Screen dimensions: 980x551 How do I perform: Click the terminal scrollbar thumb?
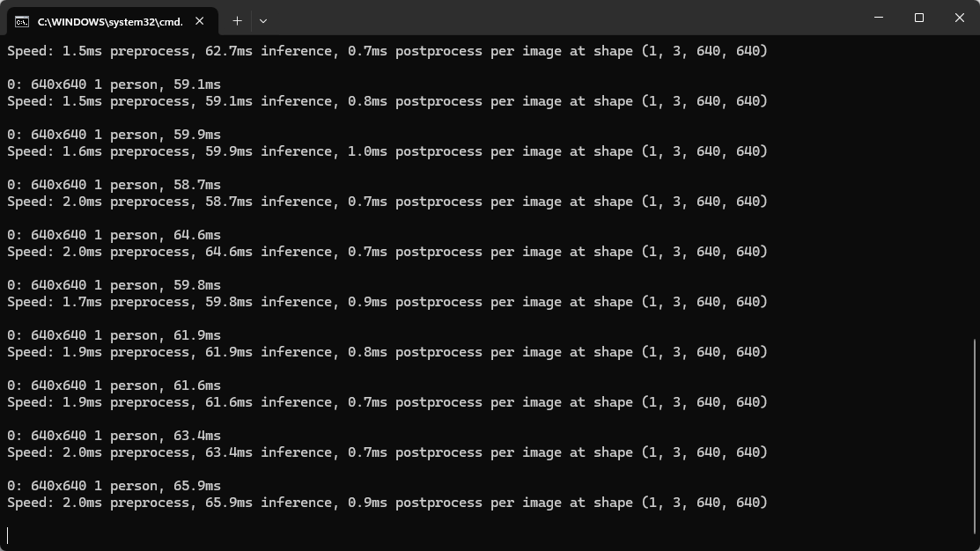pyautogui.click(x=974, y=436)
